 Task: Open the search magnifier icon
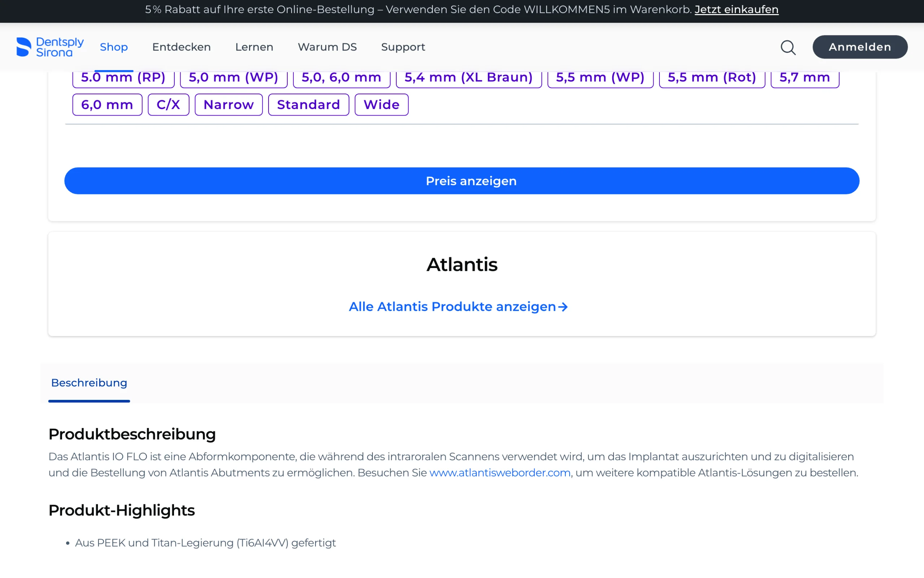click(788, 47)
